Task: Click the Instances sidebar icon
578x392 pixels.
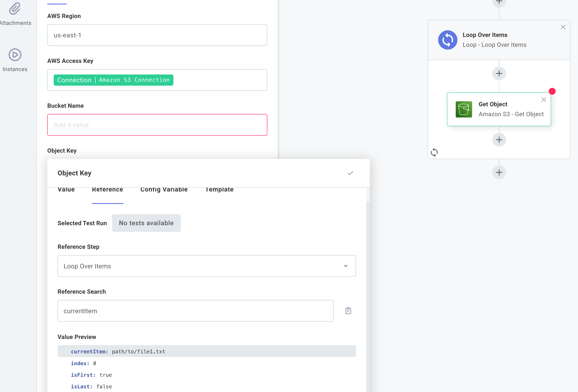Action: [x=14, y=55]
